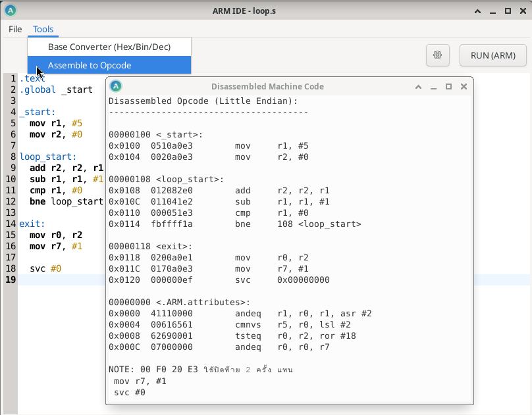This screenshot has height=415, width=532.
Task: Click the ARM IDE app icon in title bar
Action: (x=11, y=11)
